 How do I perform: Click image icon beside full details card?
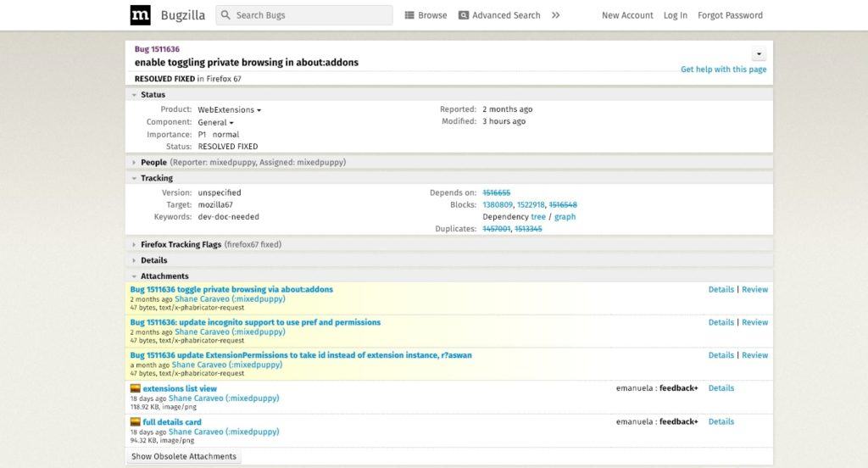(135, 421)
